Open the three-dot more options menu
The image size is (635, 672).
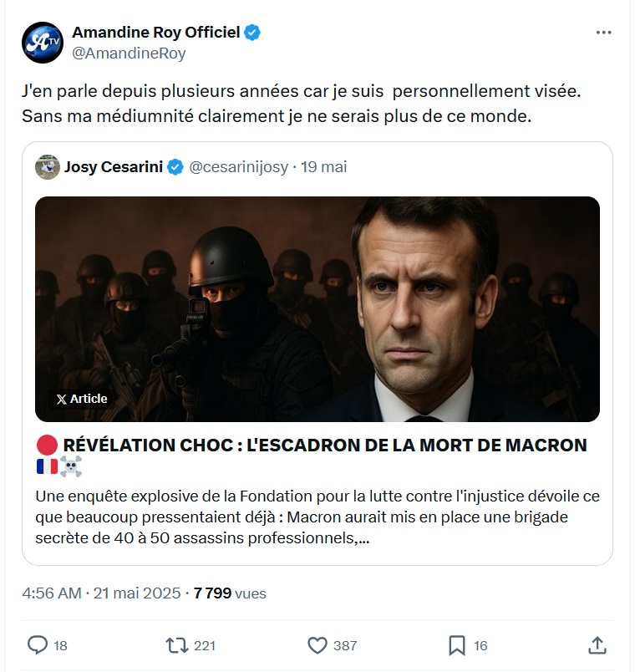tap(603, 33)
